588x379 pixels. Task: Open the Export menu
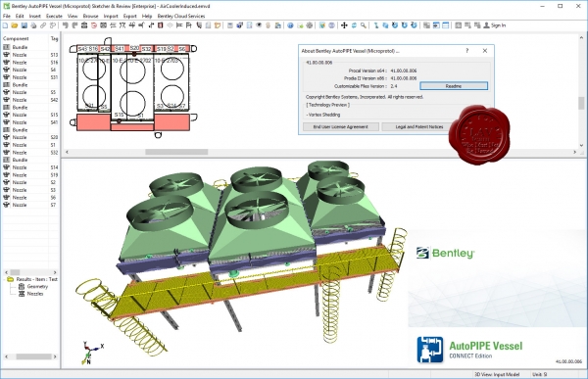pyautogui.click(x=129, y=16)
